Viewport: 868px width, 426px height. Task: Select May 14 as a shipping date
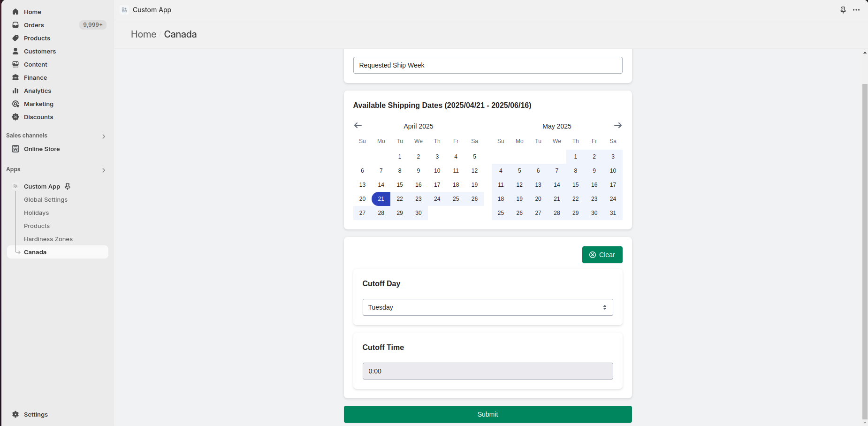pos(557,184)
